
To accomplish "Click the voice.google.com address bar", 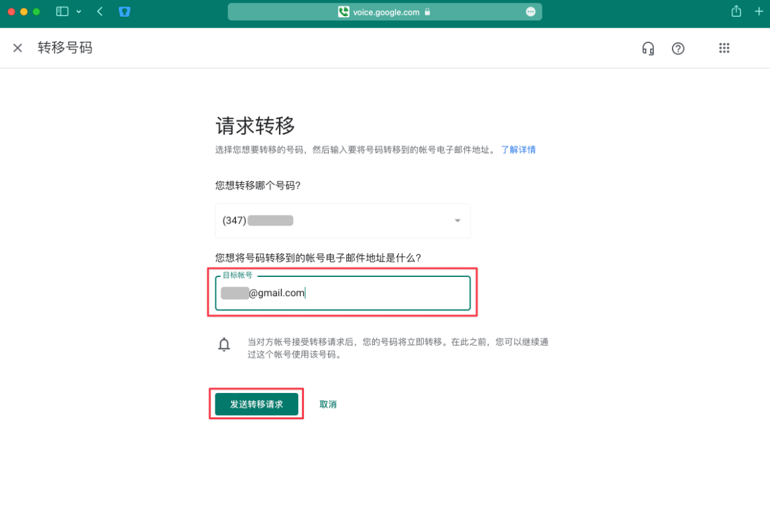I will coord(385,12).
